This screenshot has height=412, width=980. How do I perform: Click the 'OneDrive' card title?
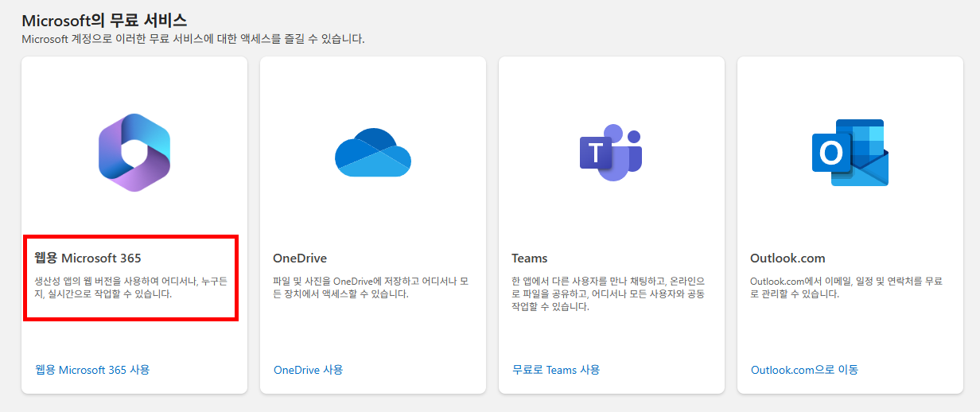coord(300,258)
